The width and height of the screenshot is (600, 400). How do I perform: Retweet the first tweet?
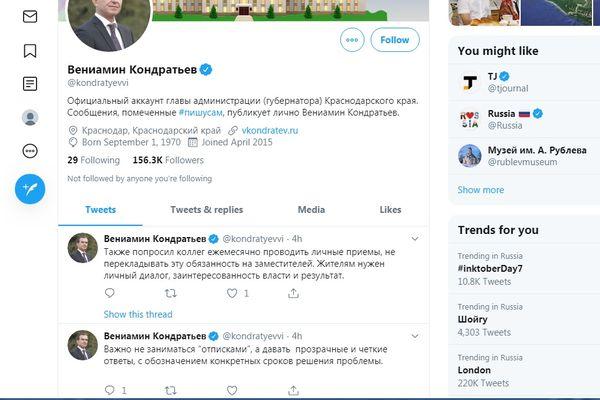pos(170,294)
